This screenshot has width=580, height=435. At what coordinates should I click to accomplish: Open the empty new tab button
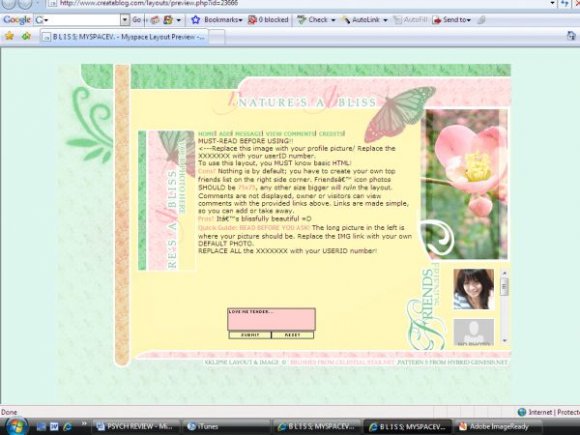coord(217,37)
